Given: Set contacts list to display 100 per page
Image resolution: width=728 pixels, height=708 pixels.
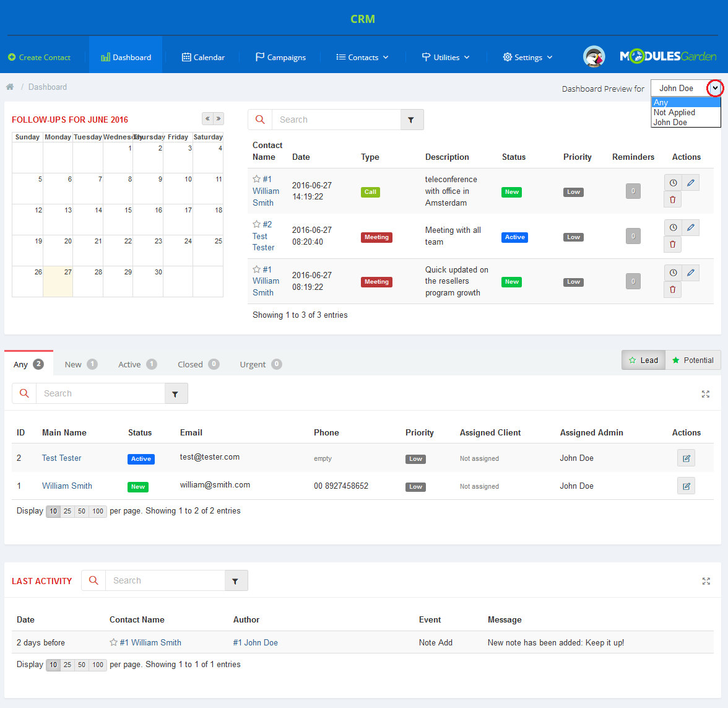Looking at the screenshot, I should 98,511.
